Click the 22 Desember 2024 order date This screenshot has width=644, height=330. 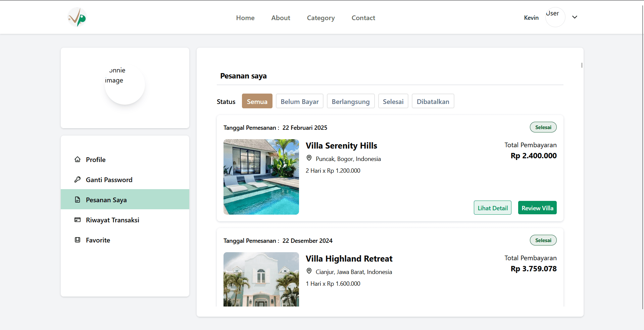pos(307,241)
